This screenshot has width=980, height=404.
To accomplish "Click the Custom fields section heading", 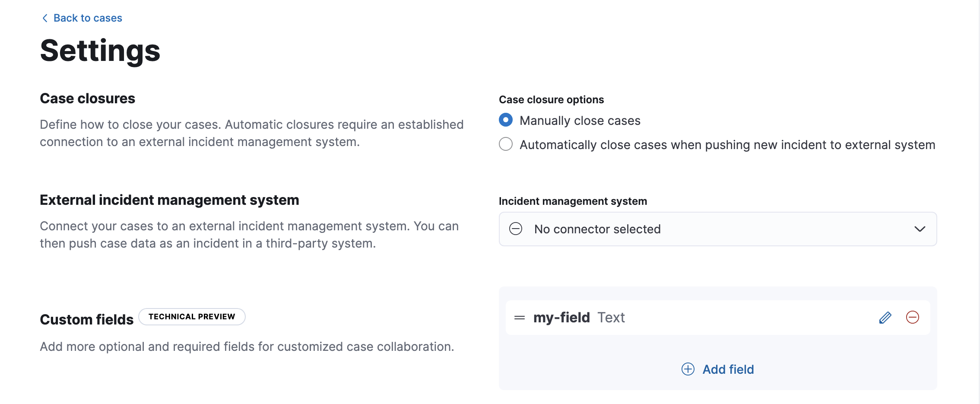I will [x=86, y=319].
